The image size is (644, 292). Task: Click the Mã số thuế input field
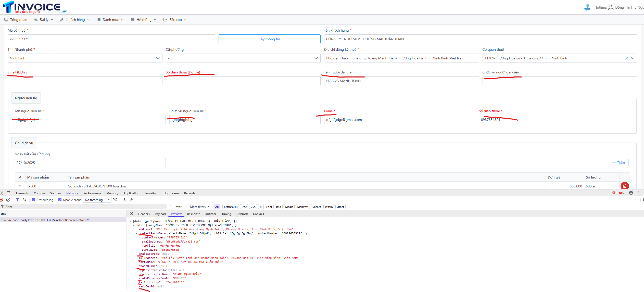point(111,39)
